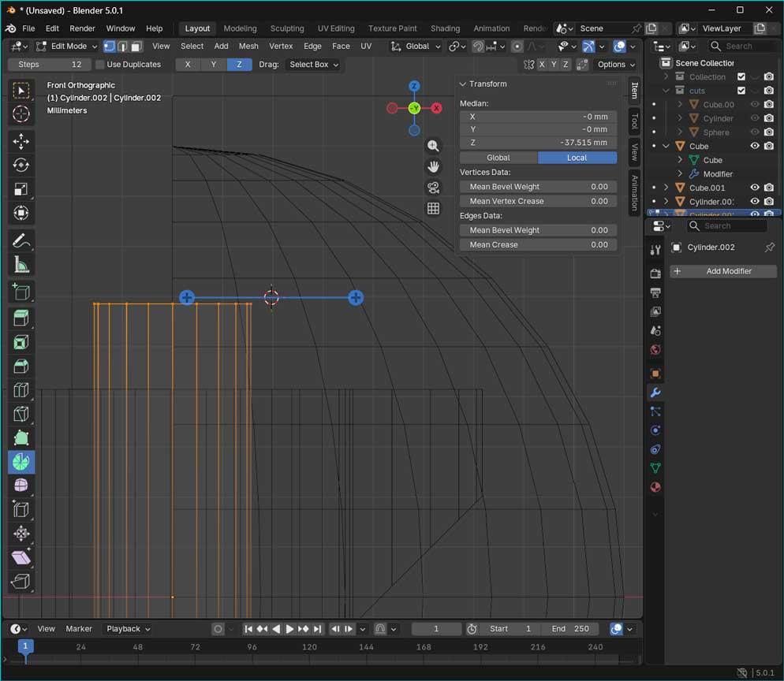This screenshot has height=681, width=784.
Task: Open the Modeling workspace tab
Action: [x=240, y=28]
